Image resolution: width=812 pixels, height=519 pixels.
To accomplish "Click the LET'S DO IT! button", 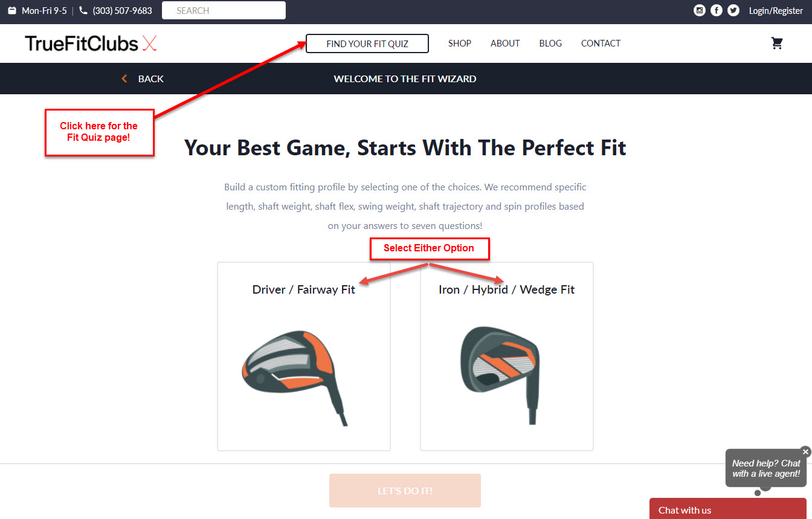I will (405, 491).
